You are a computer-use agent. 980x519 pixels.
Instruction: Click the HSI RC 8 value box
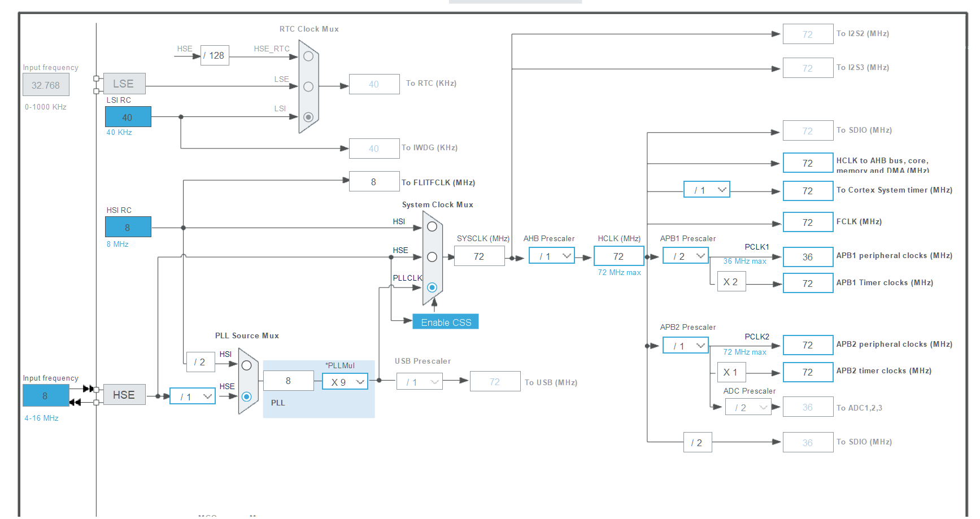pos(128,227)
